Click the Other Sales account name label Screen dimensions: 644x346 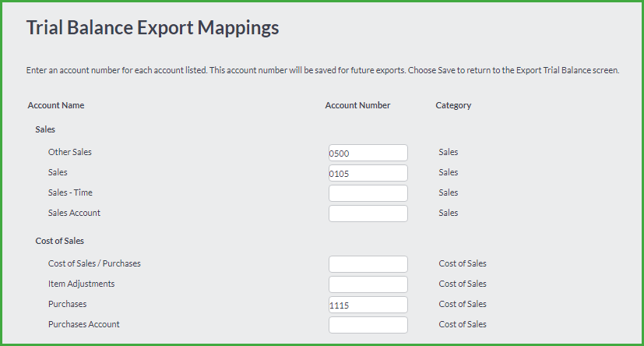70,152
